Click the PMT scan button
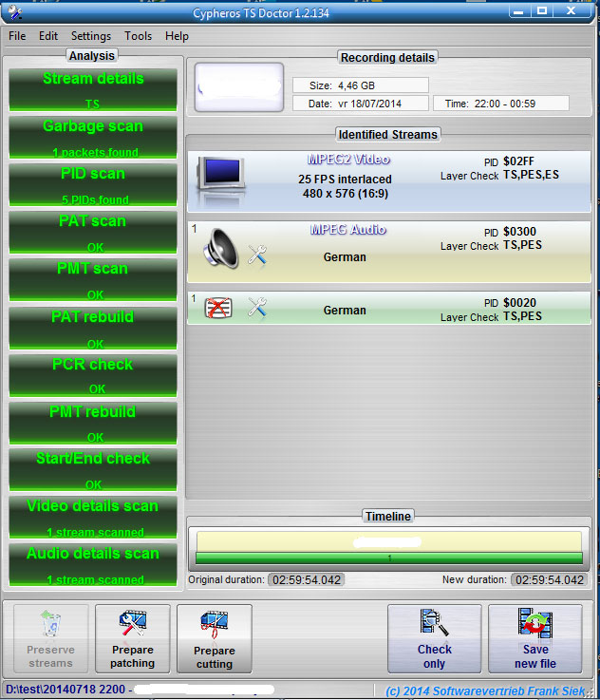The width and height of the screenshot is (600, 700). (93, 280)
